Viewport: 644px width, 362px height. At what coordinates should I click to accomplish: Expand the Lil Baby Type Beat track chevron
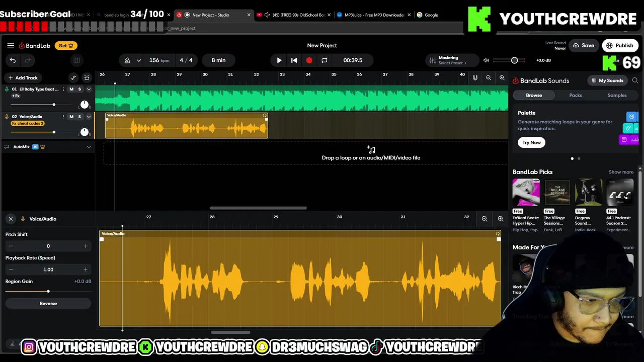click(x=89, y=89)
